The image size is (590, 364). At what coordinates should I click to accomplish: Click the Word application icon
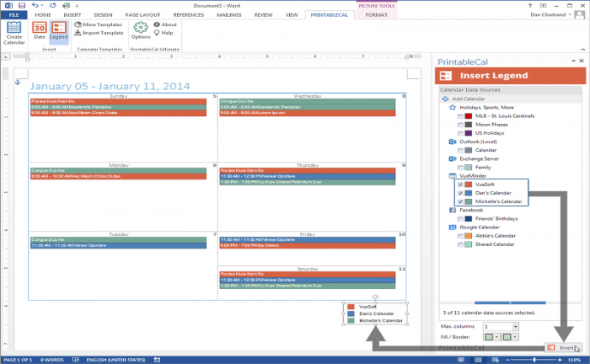[x=8, y=5]
